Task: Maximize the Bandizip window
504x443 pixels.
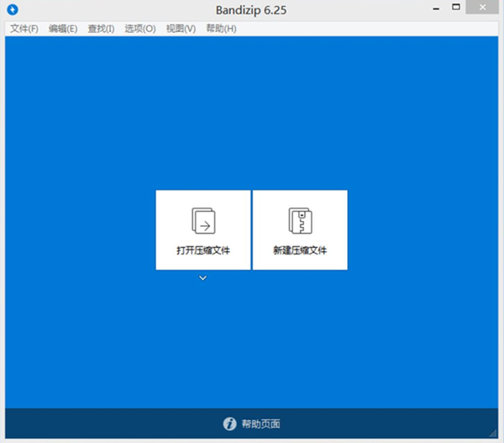Action: 456,8
